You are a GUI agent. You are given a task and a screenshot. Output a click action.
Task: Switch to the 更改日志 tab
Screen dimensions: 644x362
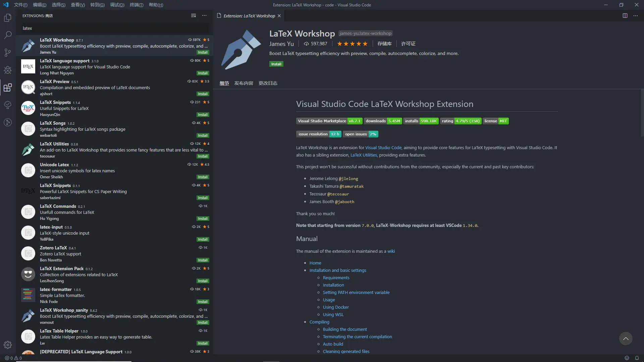[268, 83]
